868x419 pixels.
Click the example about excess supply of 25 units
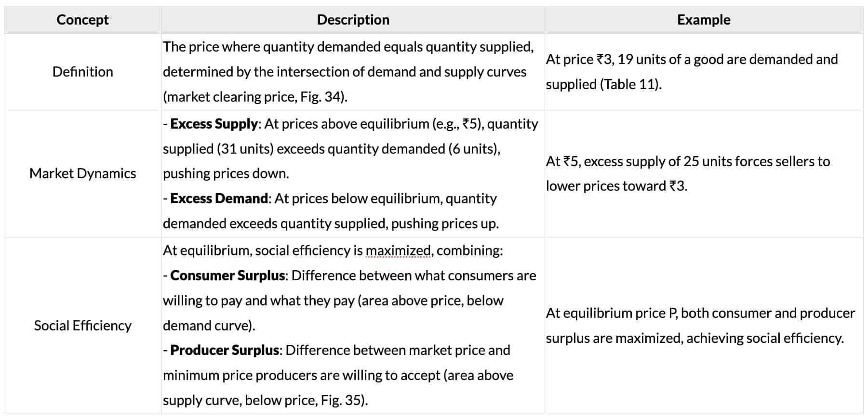(x=688, y=161)
